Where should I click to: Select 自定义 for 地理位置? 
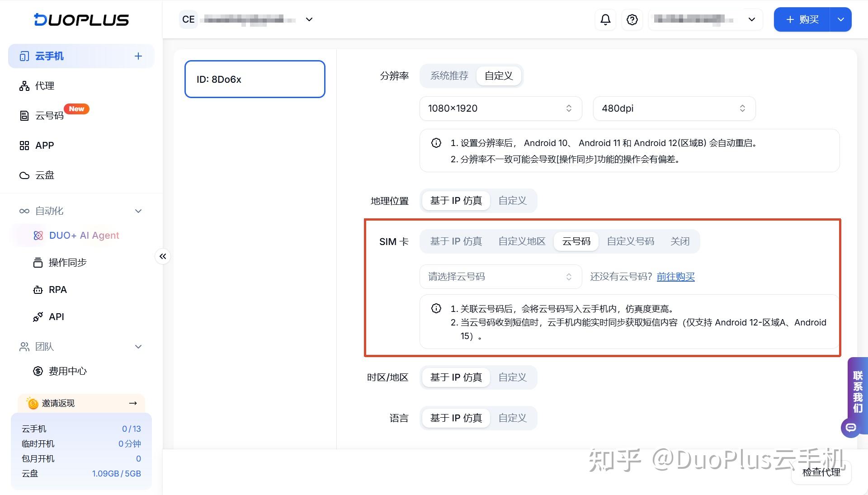click(513, 201)
